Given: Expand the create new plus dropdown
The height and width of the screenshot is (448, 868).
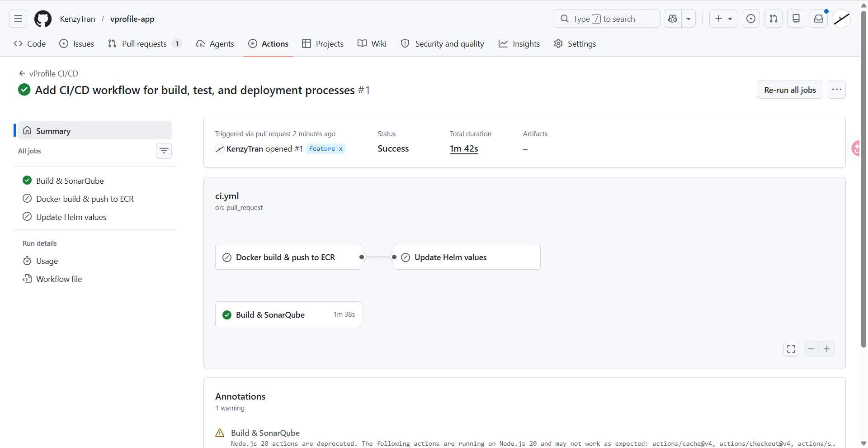Looking at the screenshot, I should (x=723, y=19).
